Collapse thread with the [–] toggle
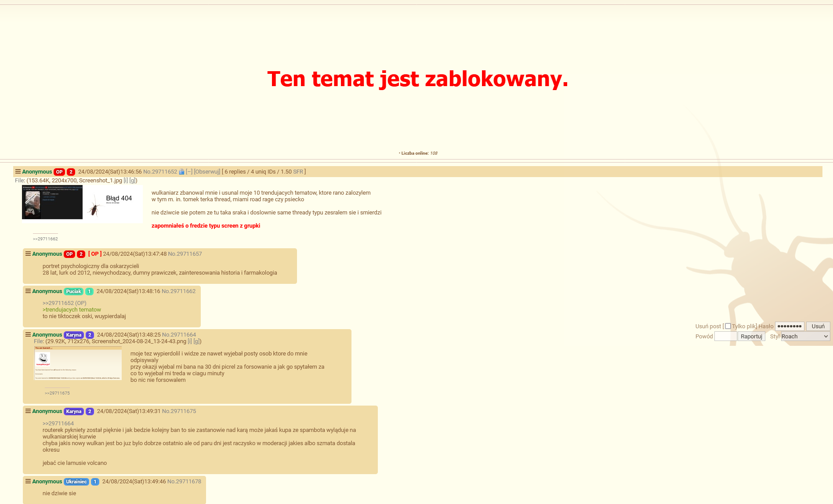The width and height of the screenshot is (833, 504). [x=189, y=172]
